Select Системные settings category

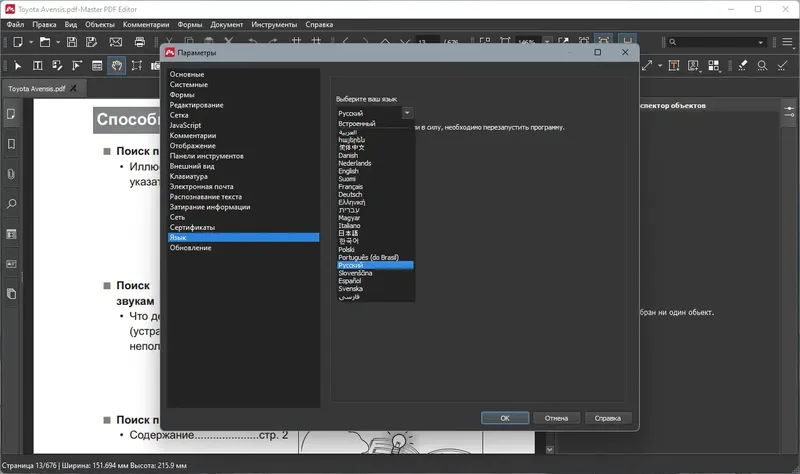click(x=189, y=85)
